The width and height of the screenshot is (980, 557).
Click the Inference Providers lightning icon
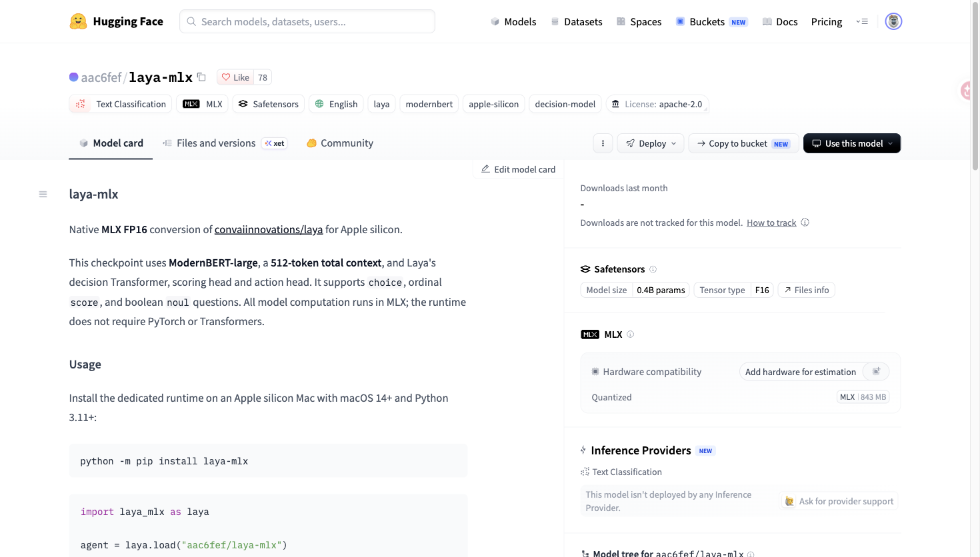[583, 450]
